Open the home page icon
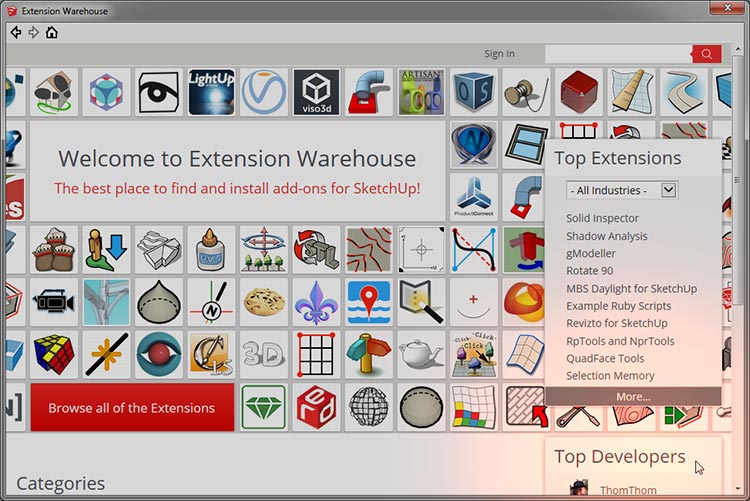750x501 pixels. coord(52,33)
